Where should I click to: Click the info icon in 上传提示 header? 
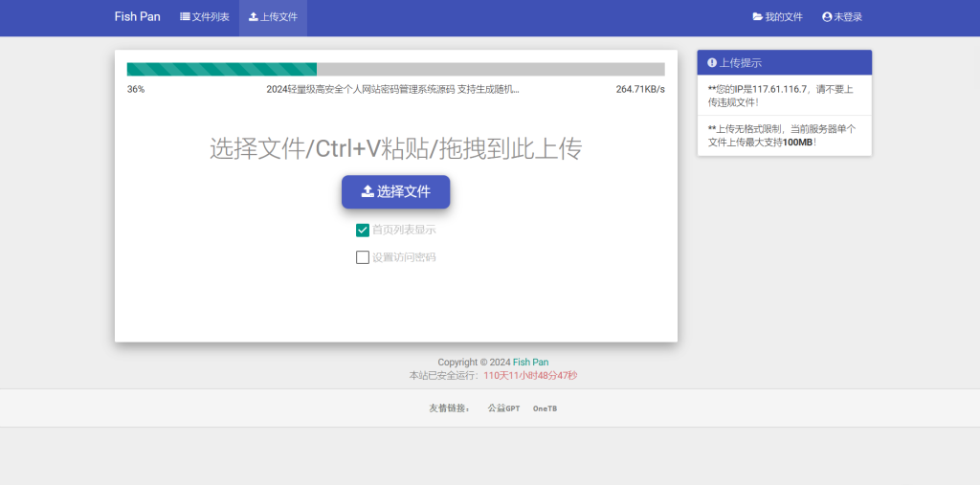[x=712, y=63]
